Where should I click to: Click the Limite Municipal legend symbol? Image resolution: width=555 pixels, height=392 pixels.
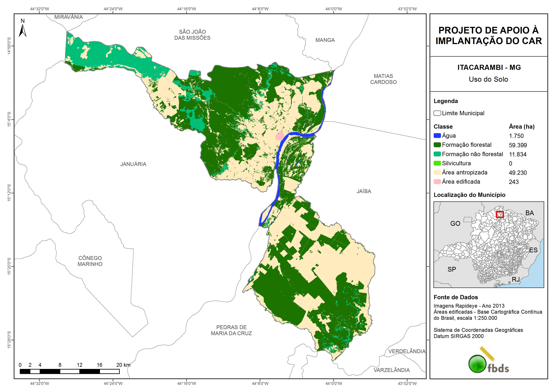point(437,113)
